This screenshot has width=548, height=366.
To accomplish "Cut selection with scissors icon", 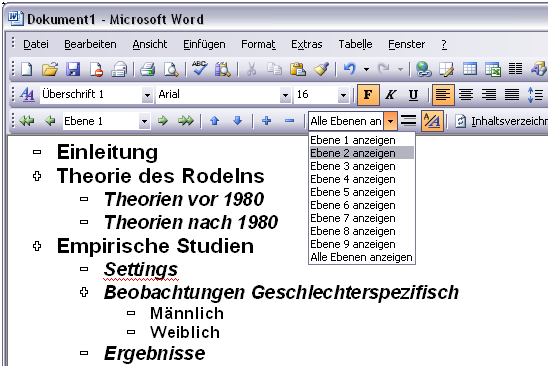I will click(x=251, y=69).
